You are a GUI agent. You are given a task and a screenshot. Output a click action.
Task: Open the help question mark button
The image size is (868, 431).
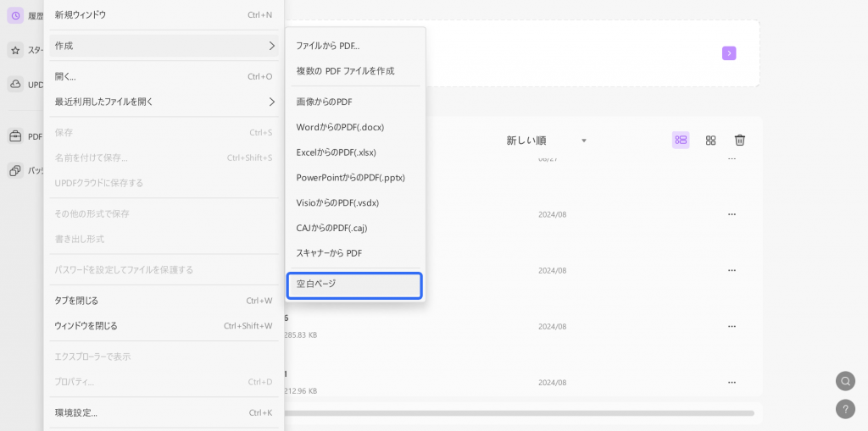(x=845, y=410)
